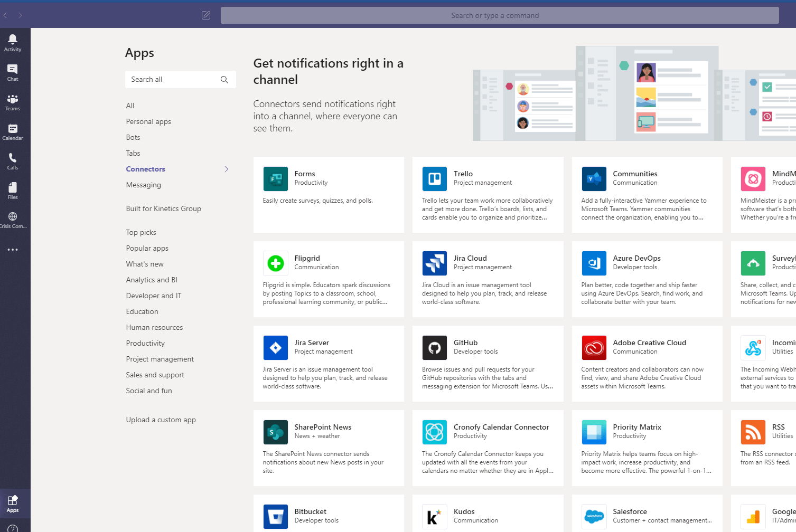Click the top command search bar
Viewport: 796px width, 532px height.
499,15
